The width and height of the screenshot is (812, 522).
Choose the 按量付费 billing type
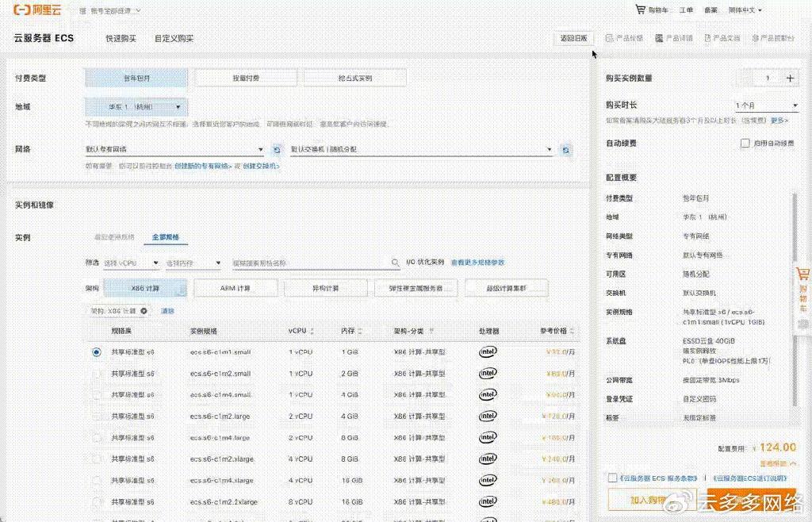246,79
